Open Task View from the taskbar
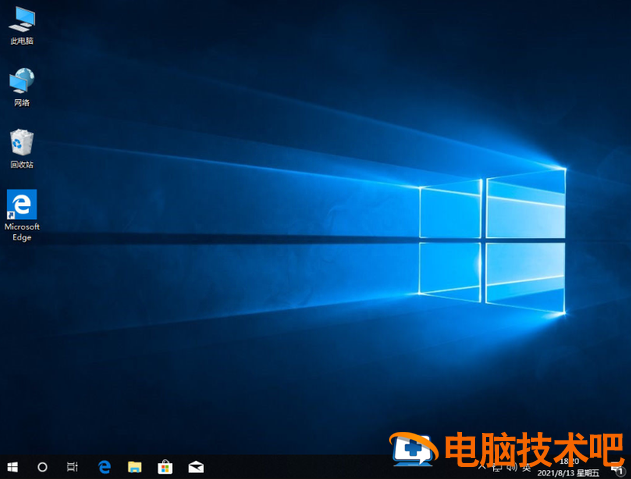Viewport: 631px width, 479px height. [72, 467]
